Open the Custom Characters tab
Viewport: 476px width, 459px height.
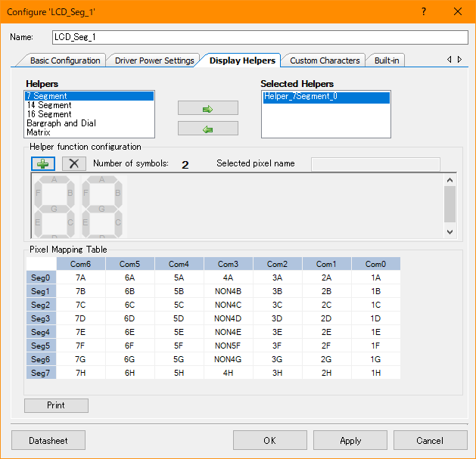[325, 60]
